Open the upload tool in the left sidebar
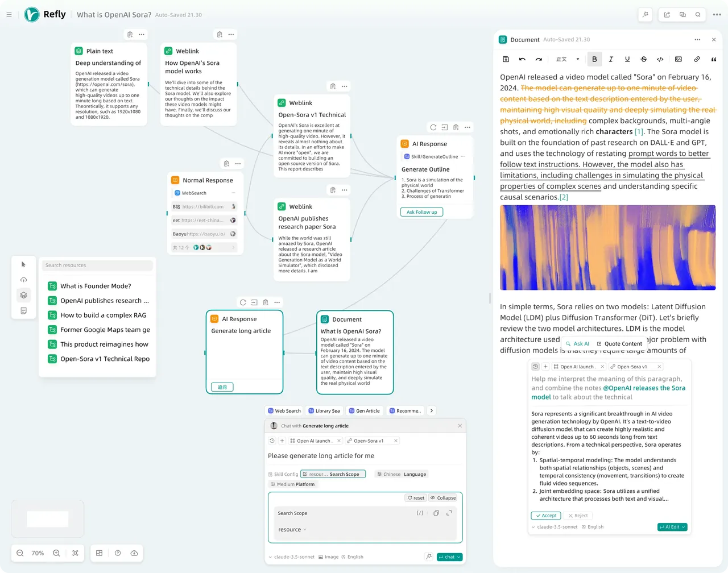The width and height of the screenshot is (728, 573). [23, 280]
